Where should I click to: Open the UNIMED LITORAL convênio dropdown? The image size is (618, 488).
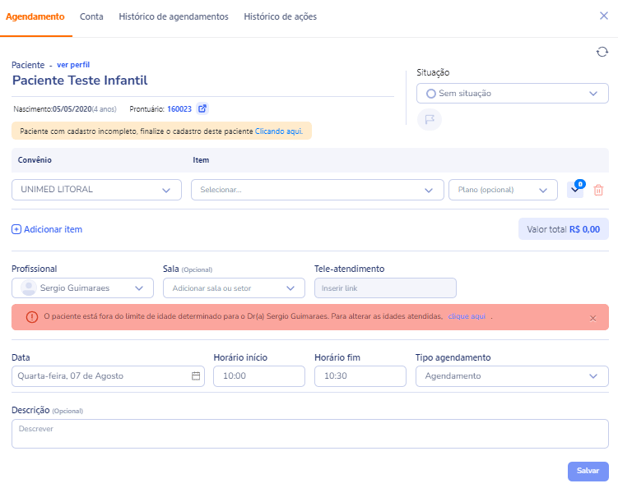point(97,190)
